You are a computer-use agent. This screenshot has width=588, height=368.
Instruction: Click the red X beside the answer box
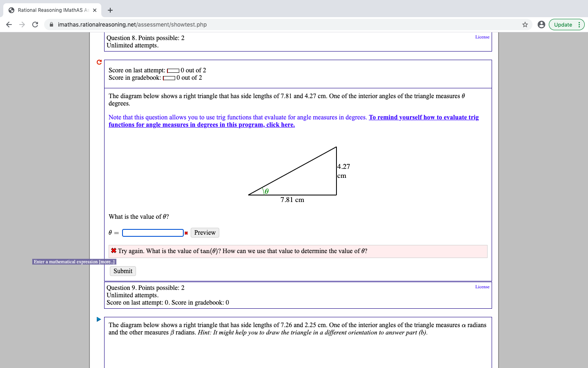coord(186,233)
